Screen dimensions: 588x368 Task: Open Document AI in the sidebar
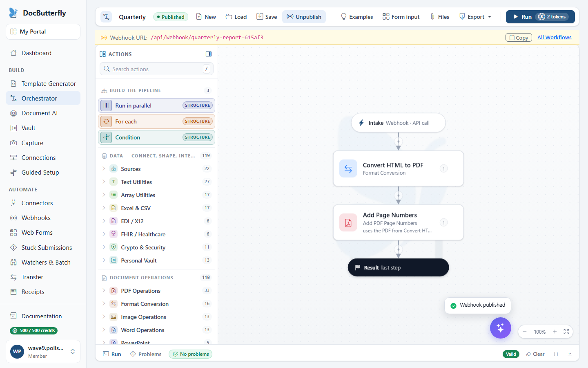coord(43,113)
